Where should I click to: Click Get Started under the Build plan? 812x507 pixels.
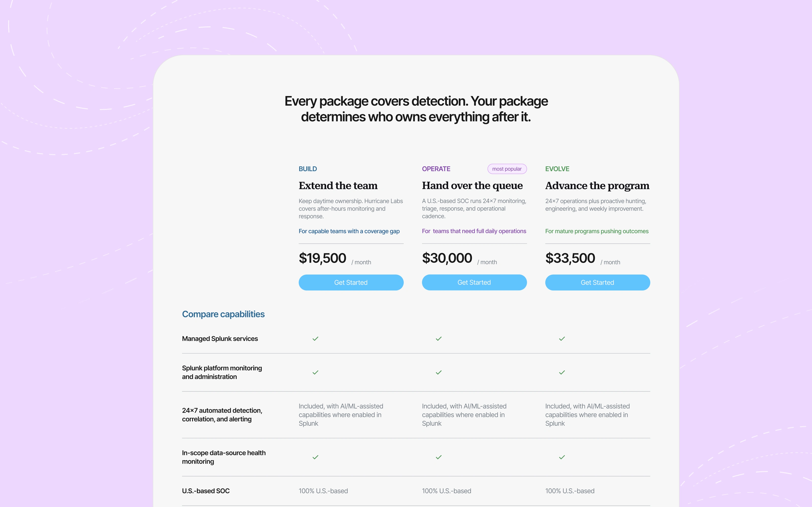[x=351, y=282]
